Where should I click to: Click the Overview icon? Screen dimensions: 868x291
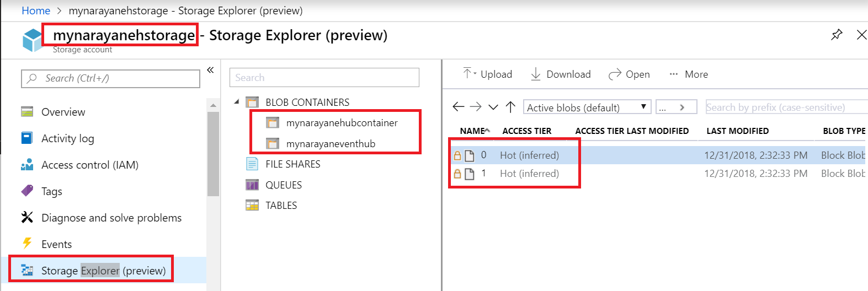coord(27,111)
